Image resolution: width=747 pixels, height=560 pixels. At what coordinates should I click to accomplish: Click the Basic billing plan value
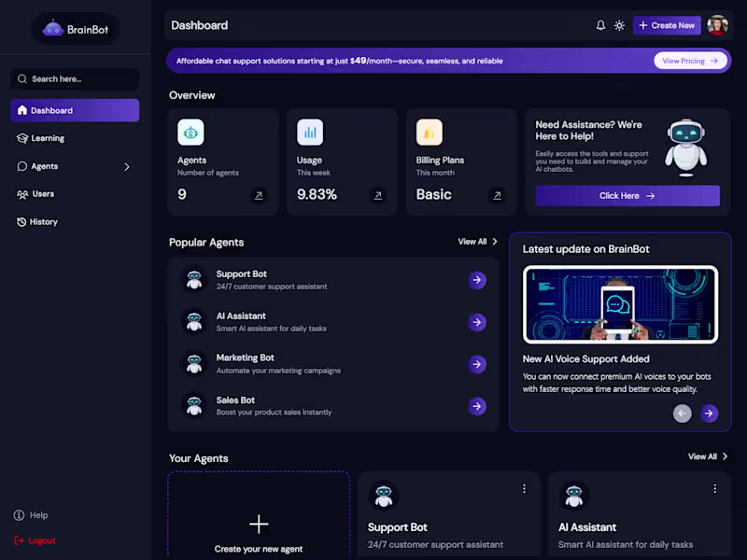tap(433, 194)
